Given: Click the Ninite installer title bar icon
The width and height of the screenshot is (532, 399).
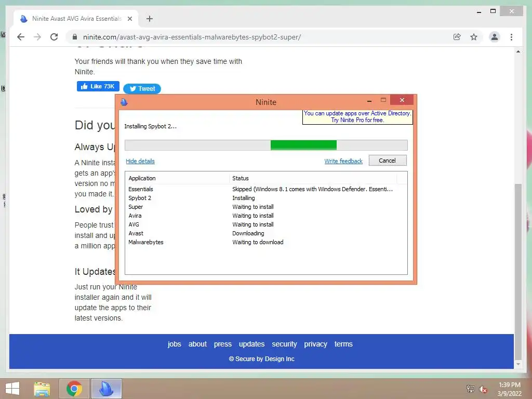Looking at the screenshot, I should tap(124, 102).
